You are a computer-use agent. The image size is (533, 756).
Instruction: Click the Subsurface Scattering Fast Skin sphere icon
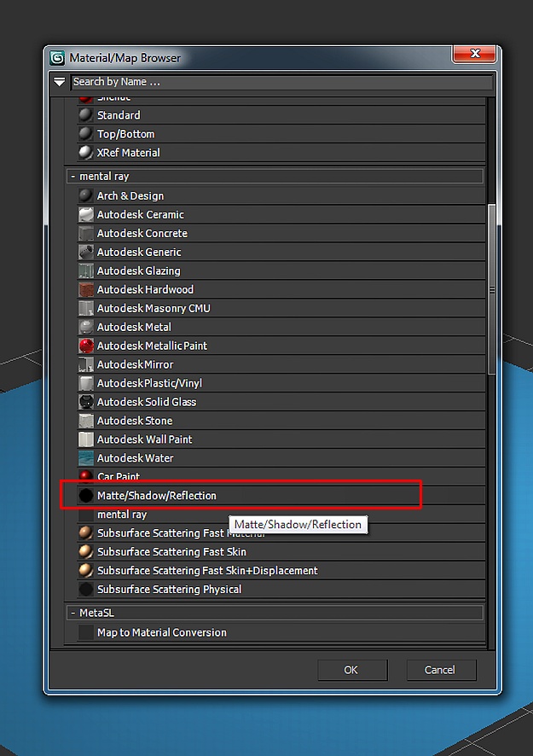click(86, 552)
